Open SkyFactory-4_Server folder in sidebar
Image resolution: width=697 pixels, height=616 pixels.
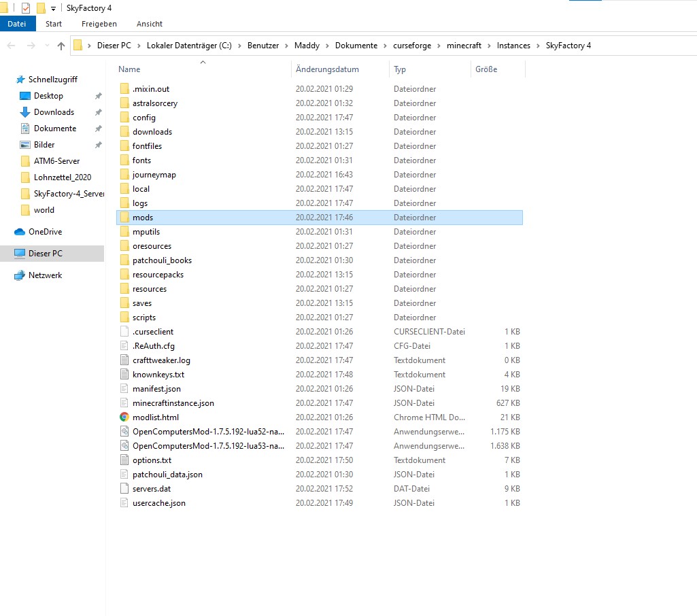[69, 194]
